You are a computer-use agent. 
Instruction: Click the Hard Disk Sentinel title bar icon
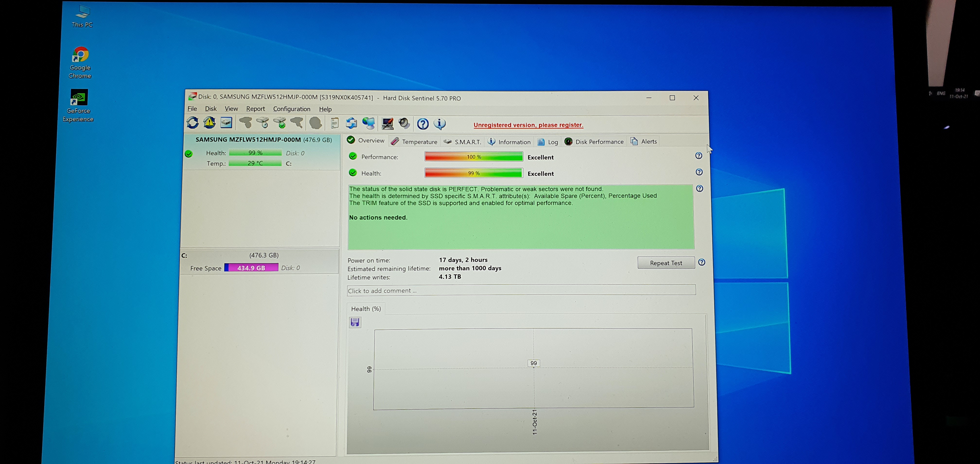192,96
